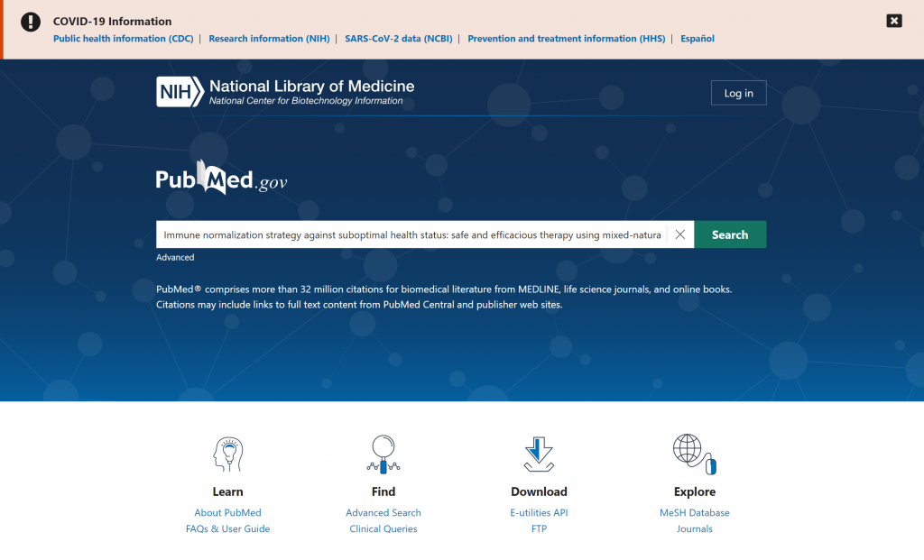Click the Explore heading

coord(694,491)
